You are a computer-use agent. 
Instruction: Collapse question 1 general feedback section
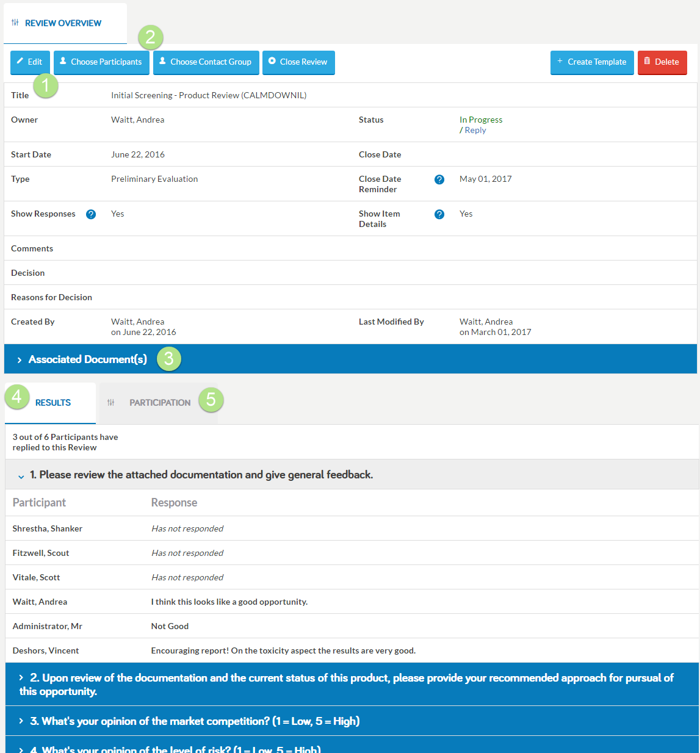(352, 474)
